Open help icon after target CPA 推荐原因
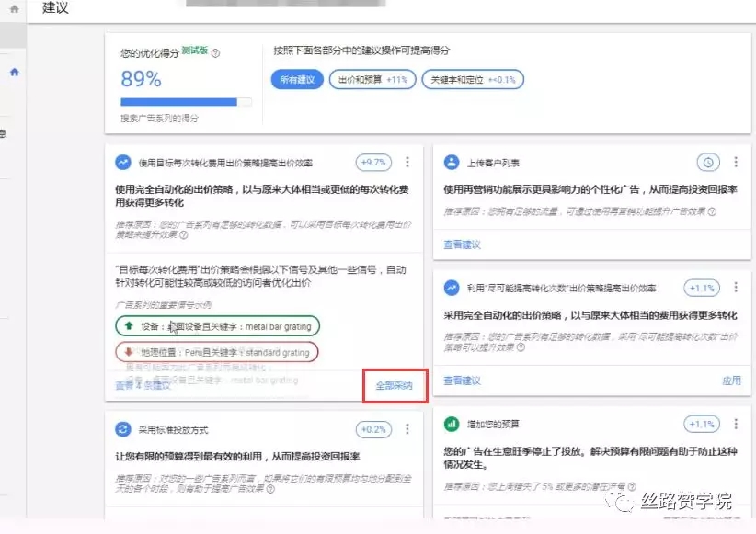Viewport: 756px width, 534px height. (184, 235)
